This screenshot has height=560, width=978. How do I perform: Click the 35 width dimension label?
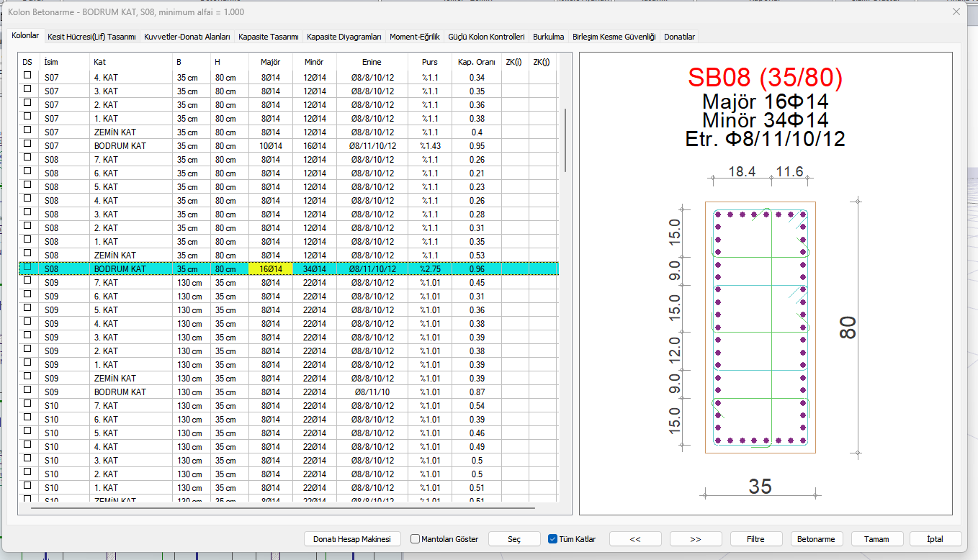pyautogui.click(x=760, y=487)
